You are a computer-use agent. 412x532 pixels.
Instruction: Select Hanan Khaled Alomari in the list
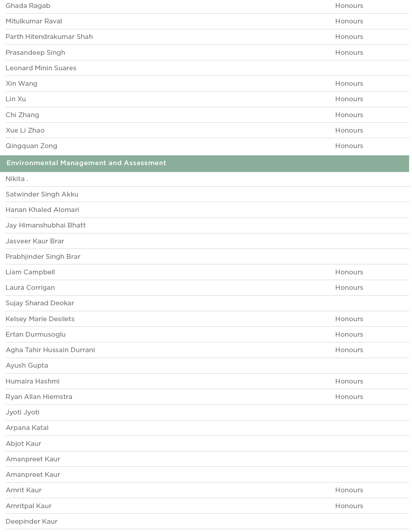(x=42, y=210)
